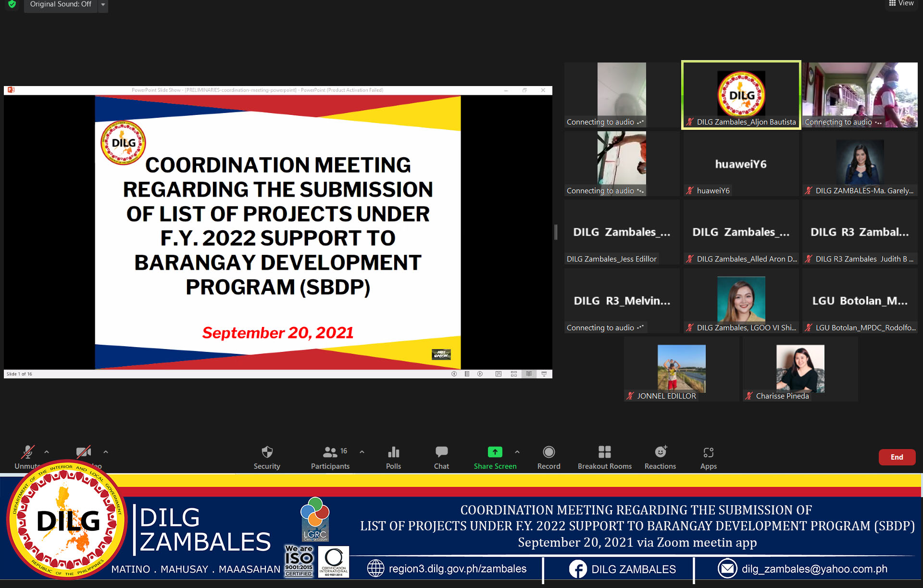Expand share screen options arrow
The image size is (923, 588).
(x=517, y=452)
